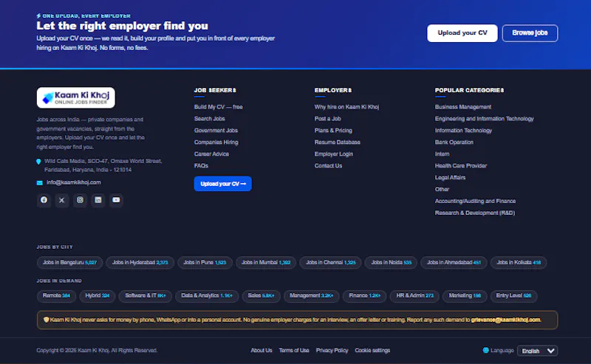Image resolution: width=591 pixels, height=364 pixels.
Task: Open the Companies Hiring link
Action: coord(216,142)
